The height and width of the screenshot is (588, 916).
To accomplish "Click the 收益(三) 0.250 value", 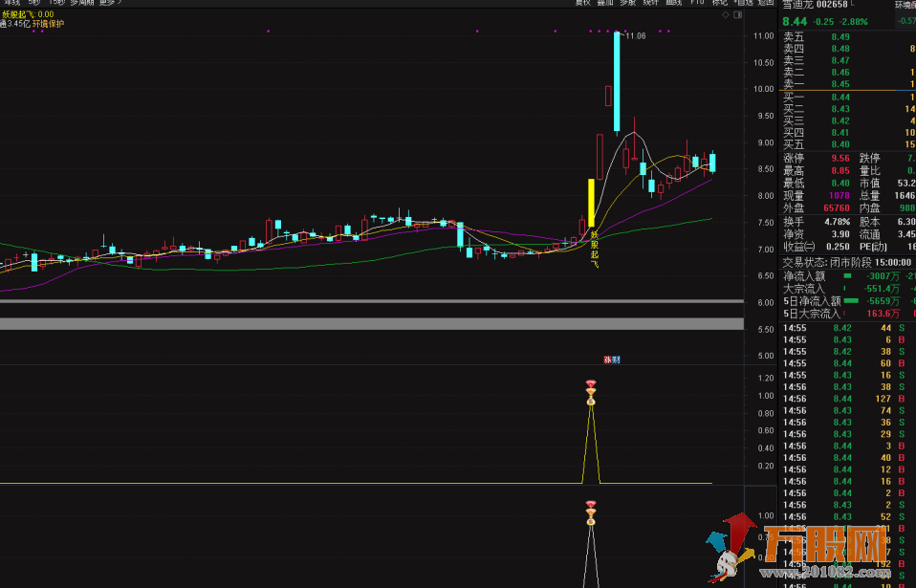I will (x=838, y=247).
